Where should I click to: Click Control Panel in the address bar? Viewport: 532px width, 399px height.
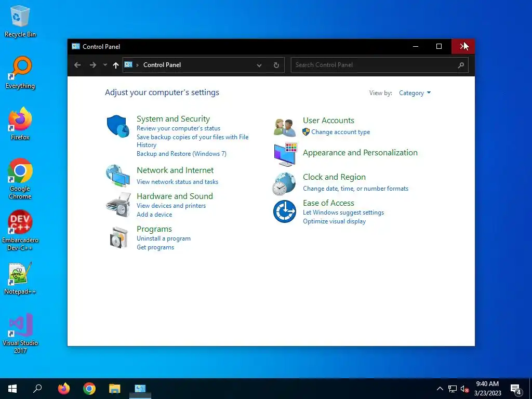pyautogui.click(x=162, y=65)
